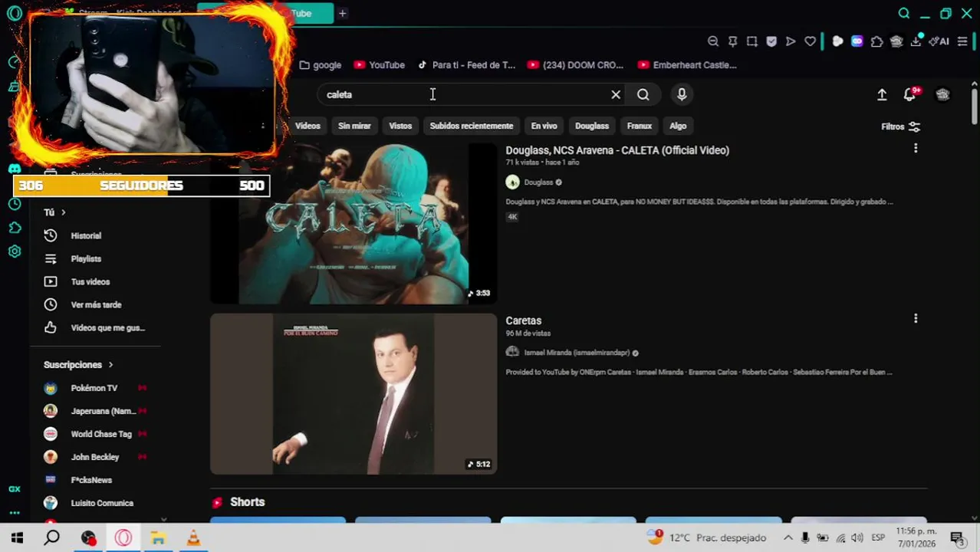
Task: Open the extensions puzzle-piece icon
Action: coord(876,41)
